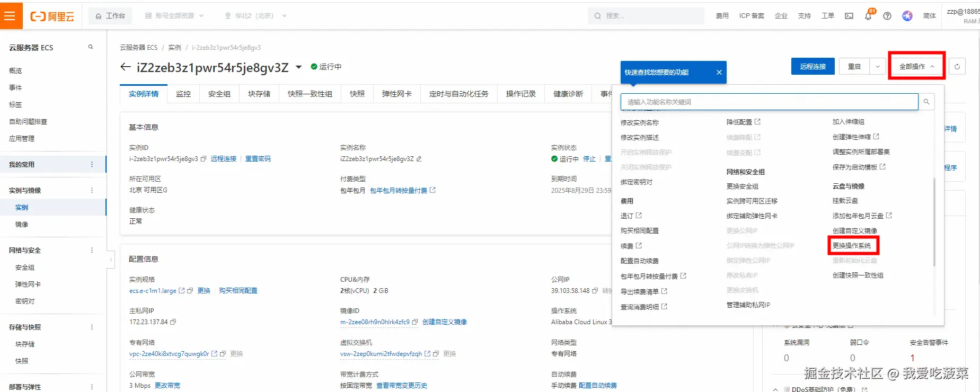
Task: Open Storage & Snapshots section options
Action: point(92,327)
